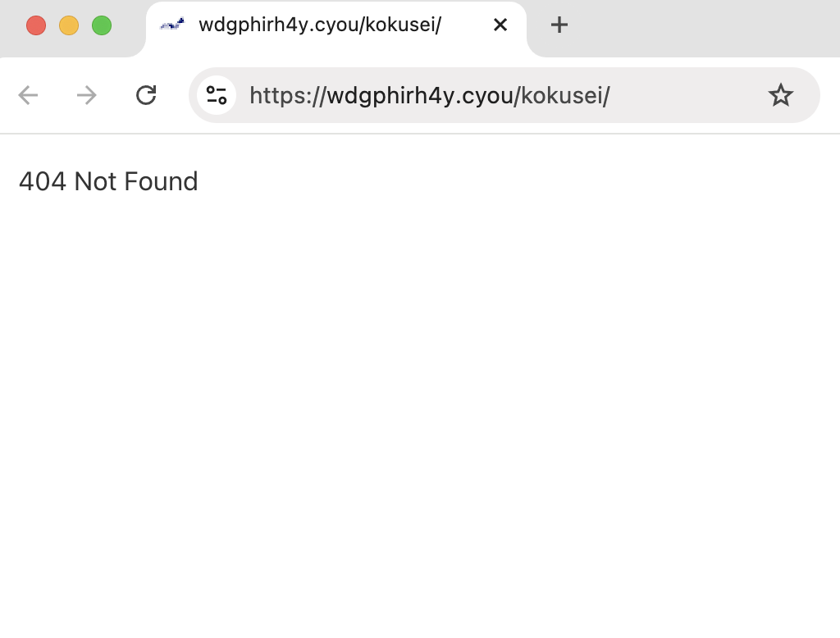Click the "https://" scheme in address bar
The height and width of the screenshot is (638, 840).
[x=287, y=96]
